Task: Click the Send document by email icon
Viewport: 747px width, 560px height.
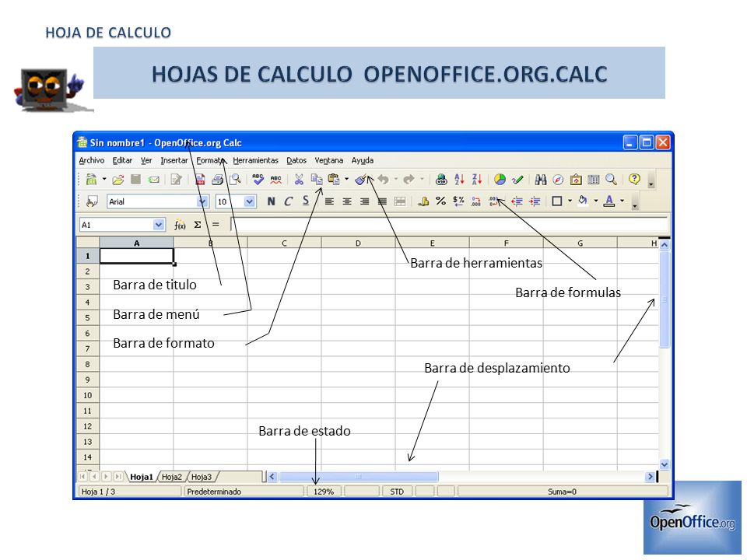Action: (x=153, y=180)
